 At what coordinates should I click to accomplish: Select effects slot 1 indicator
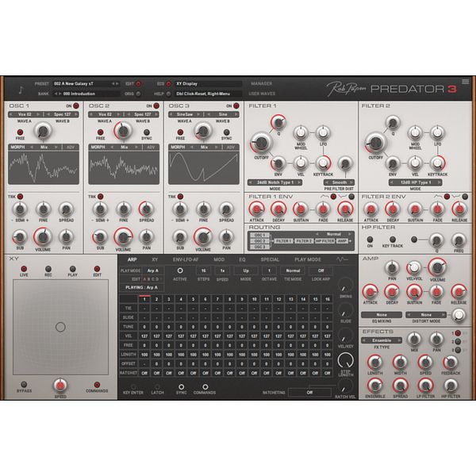458,333
